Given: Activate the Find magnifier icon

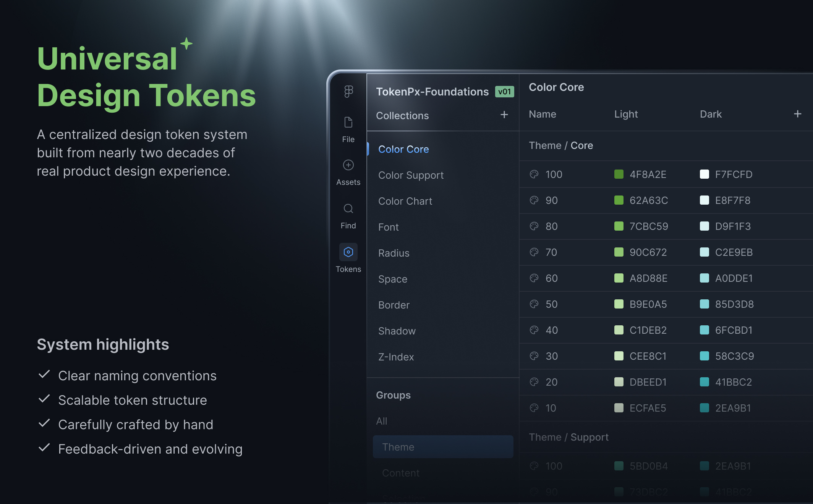Looking at the screenshot, I should [348, 208].
